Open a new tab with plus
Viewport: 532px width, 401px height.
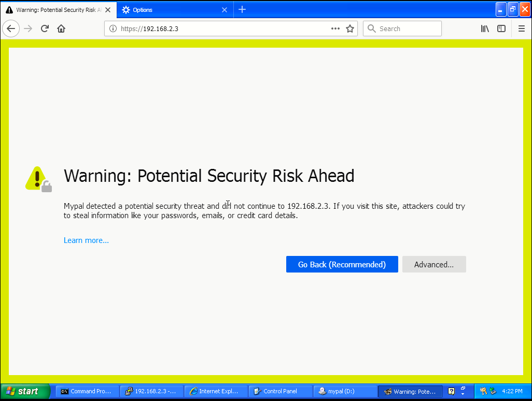tap(242, 9)
